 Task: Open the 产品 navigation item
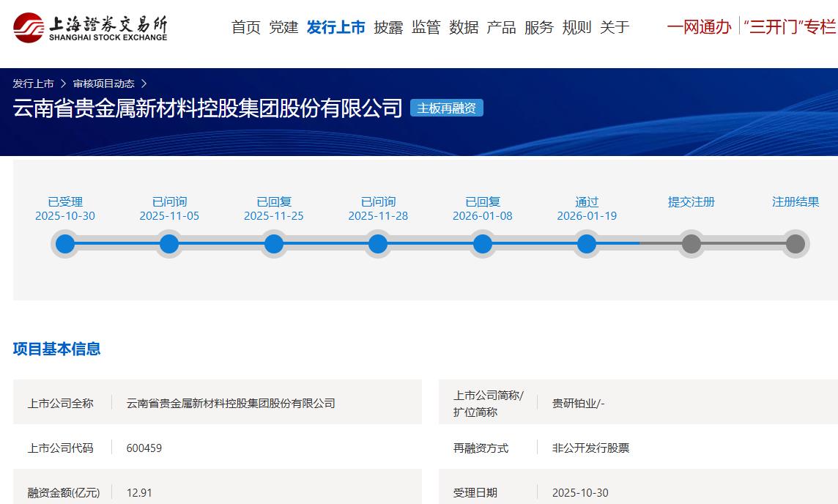click(501, 28)
